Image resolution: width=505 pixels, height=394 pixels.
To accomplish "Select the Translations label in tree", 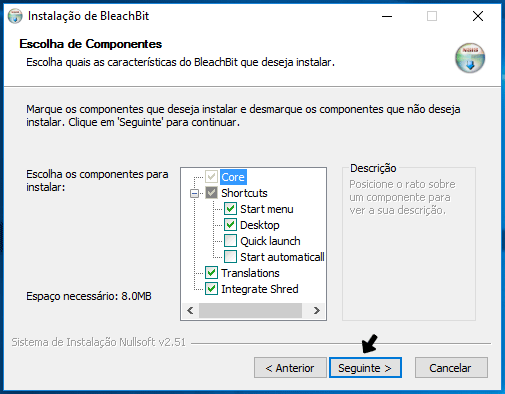I will [250, 273].
